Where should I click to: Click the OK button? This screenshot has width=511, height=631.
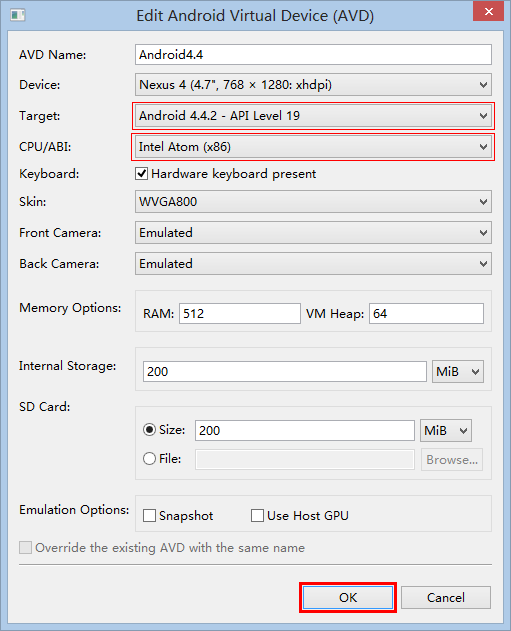pos(348,598)
